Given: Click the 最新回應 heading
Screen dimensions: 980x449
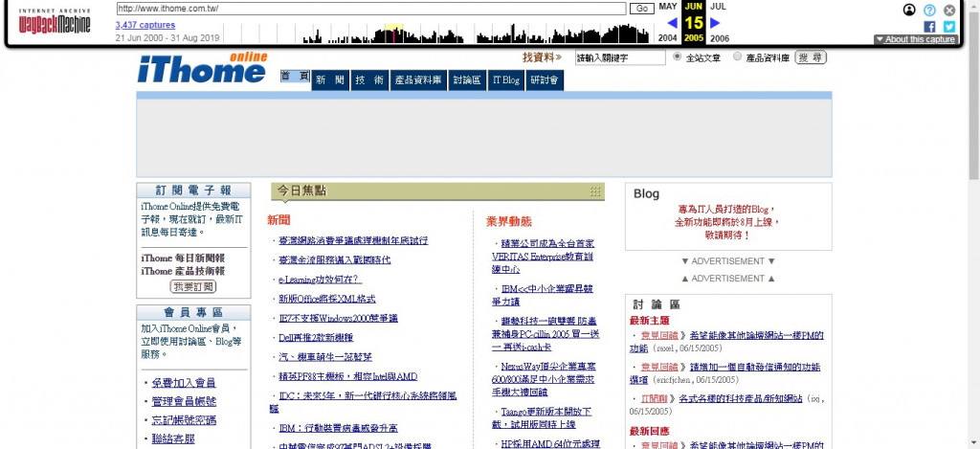Looking at the screenshot, I should pyautogui.click(x=650, y=432).
